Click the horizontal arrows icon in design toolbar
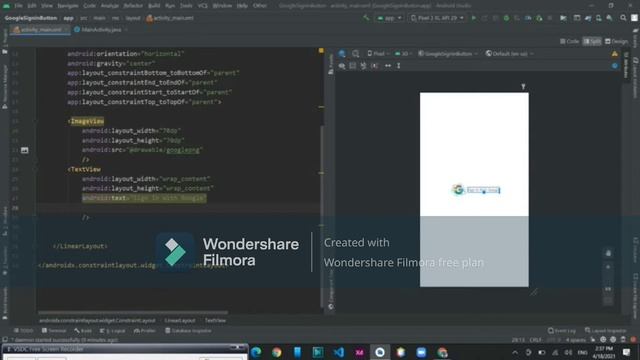The width and height of the screenshot is (640, 360). (388, 66)
